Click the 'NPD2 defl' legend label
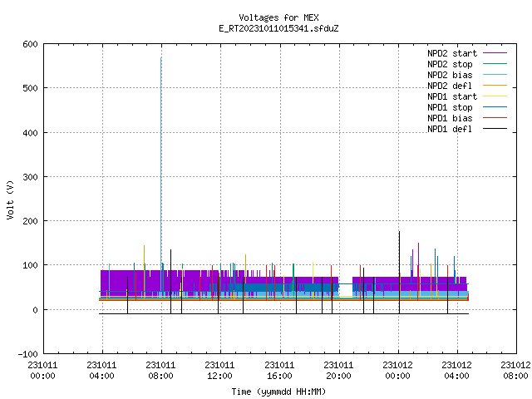 (450, 86)
